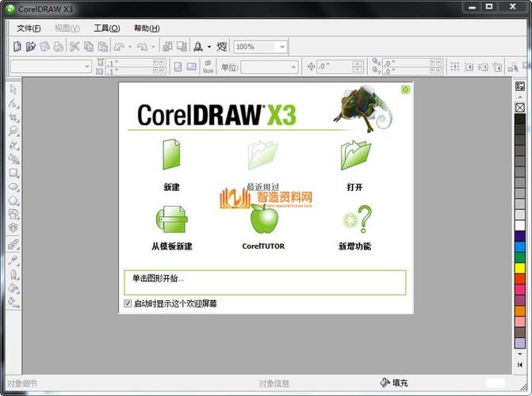Select the Basic Shapes tool

[13, 214]
